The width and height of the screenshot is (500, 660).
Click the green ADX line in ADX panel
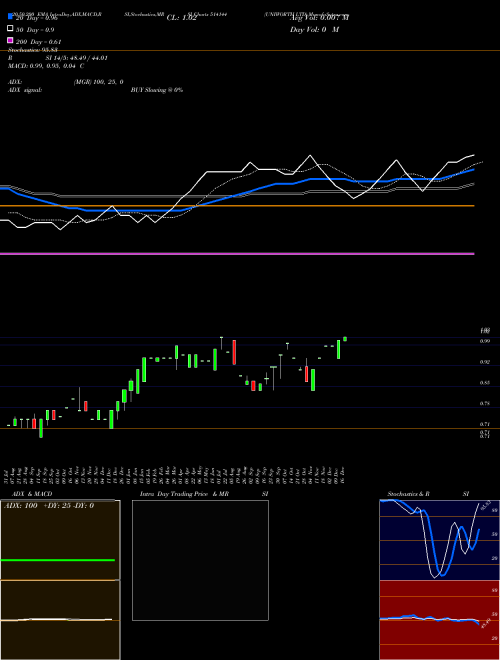pos(58,560)
